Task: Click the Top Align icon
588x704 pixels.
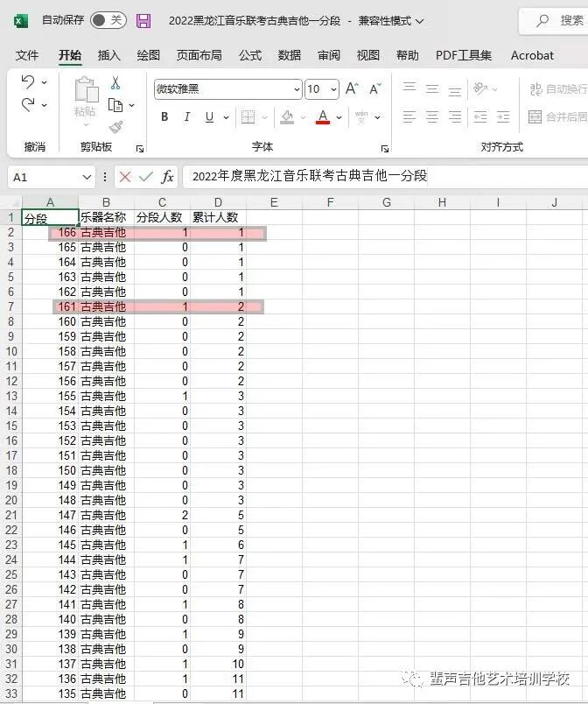Action: [409, 88]
